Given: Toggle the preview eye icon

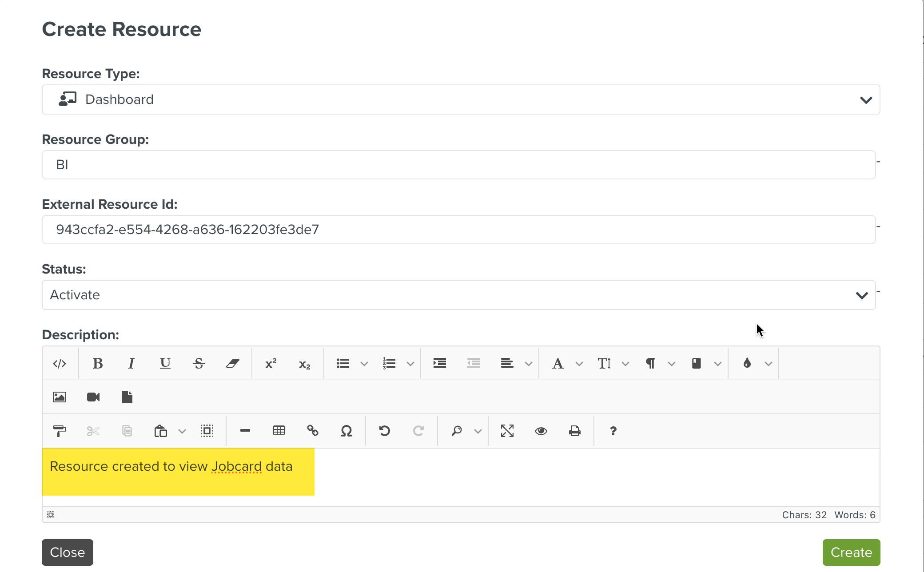Looking at the screenshot, I should point(541,431).
